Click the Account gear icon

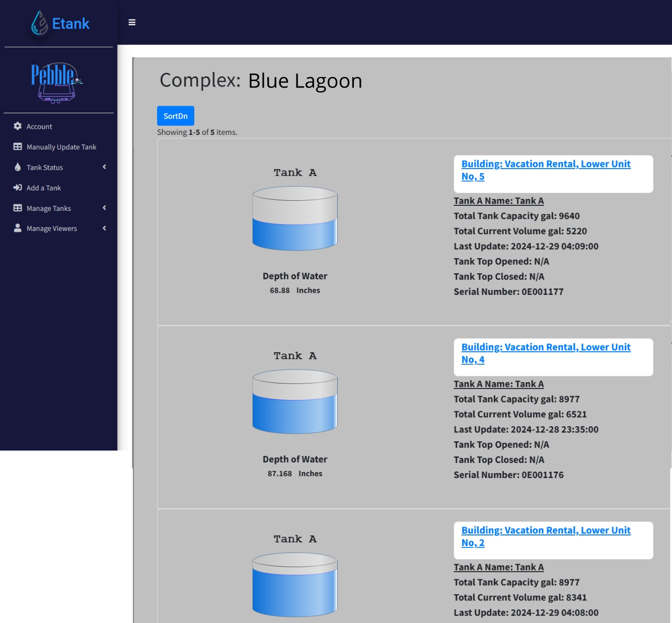click(x=18, y=126)
